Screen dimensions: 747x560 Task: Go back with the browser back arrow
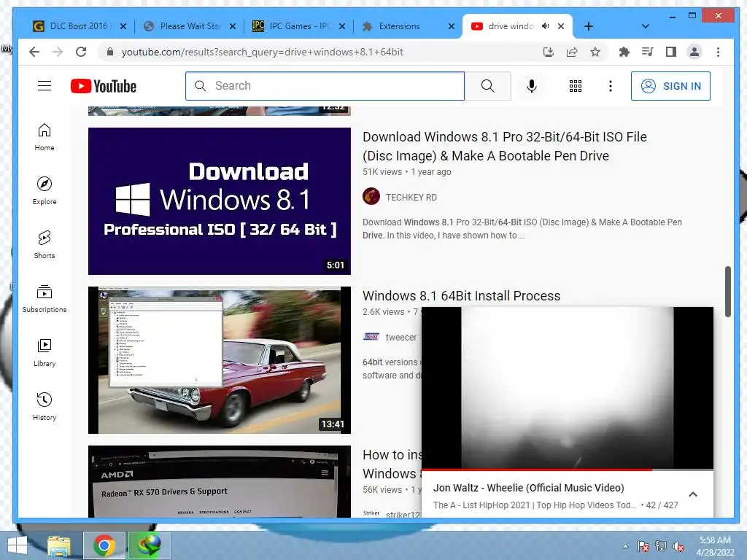click(34, 52)
